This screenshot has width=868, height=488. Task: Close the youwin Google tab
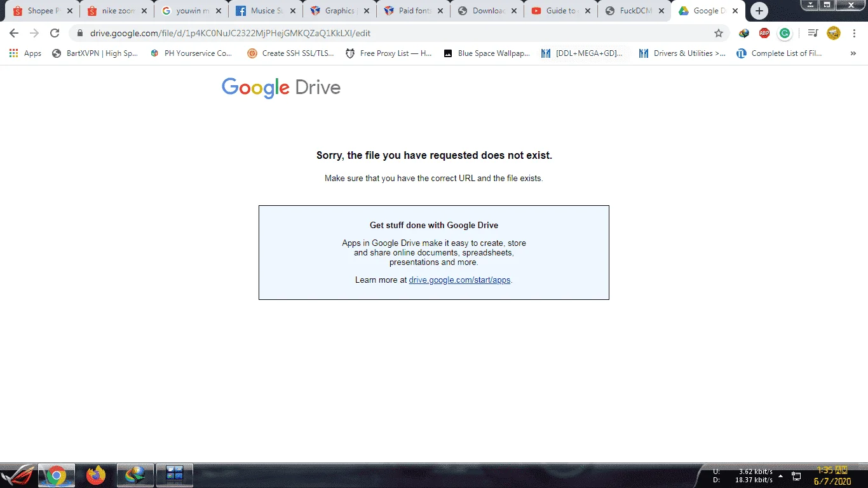coord(218,11)
